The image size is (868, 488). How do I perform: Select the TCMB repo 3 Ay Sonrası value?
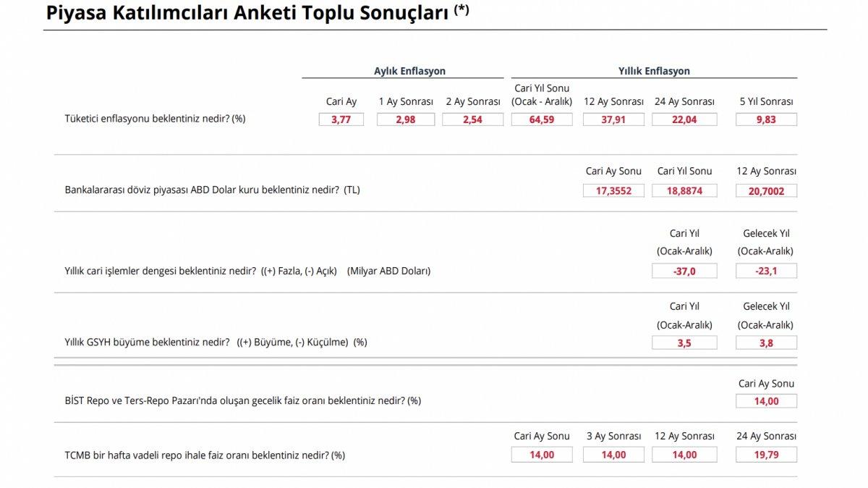613,455
